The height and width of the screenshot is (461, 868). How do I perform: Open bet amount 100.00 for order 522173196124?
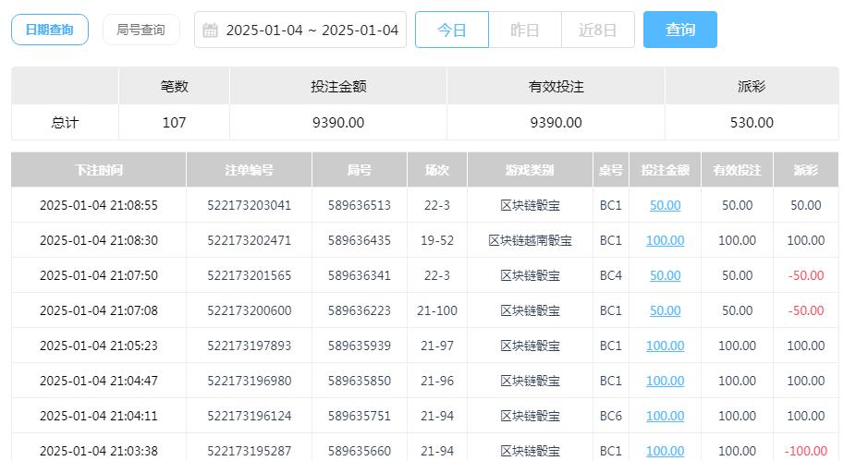665,416
